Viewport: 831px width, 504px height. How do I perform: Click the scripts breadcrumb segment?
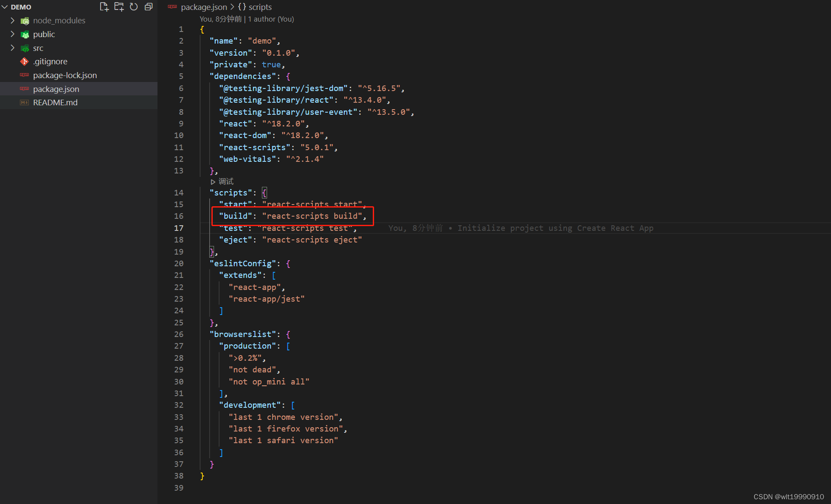260,7
